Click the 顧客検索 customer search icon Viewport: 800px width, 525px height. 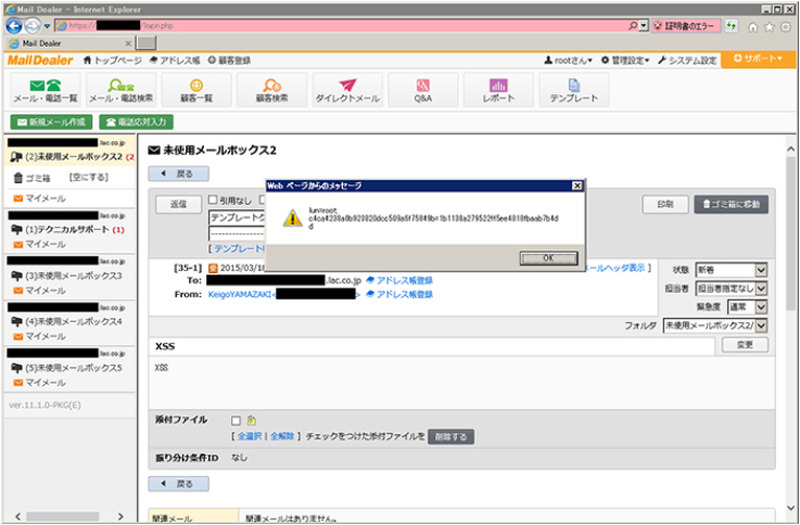[x=271, y=90]
